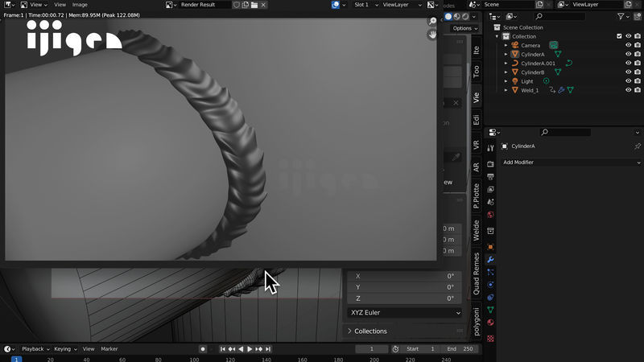The image size is (644, 362).
Task: Jump to the first frame
Action: click(223, 349)
